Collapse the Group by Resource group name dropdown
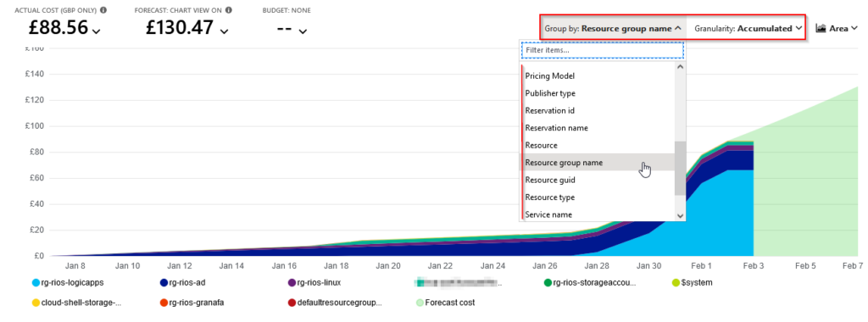 (613, 28)
